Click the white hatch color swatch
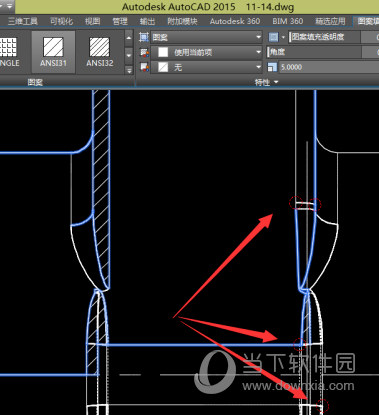This screenshot has height=415, width=379. pos(163,52)
